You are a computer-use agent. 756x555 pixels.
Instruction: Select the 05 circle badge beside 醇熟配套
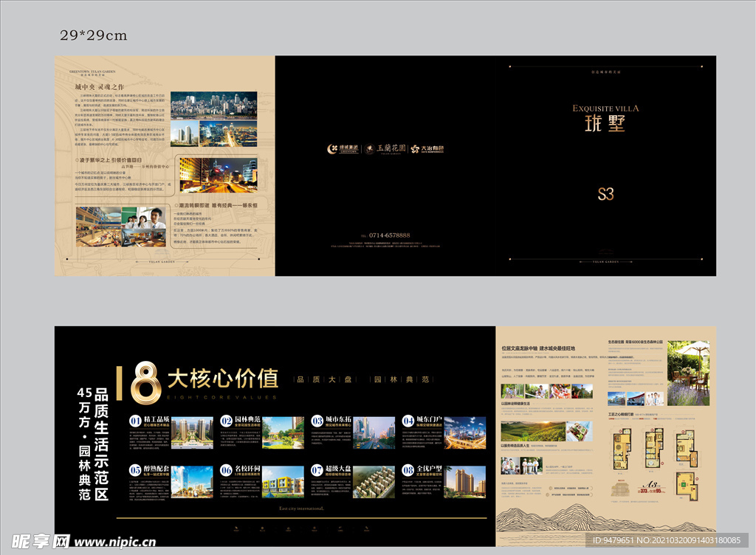136,470
